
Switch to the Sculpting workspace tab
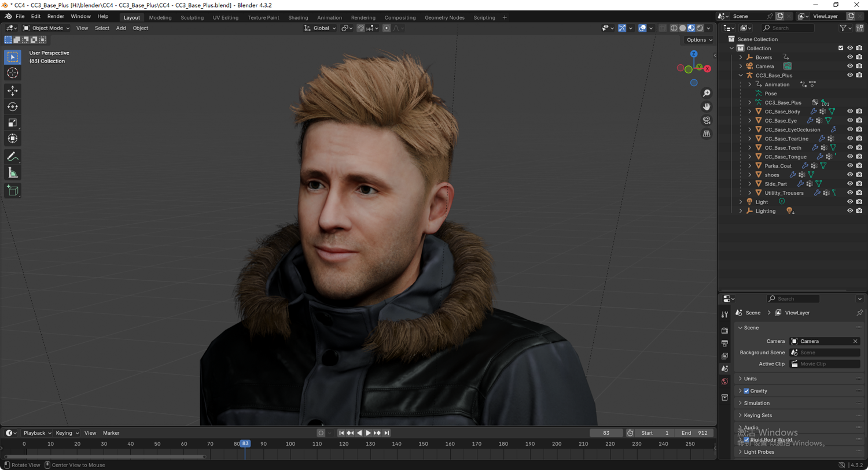click(192, 17)
